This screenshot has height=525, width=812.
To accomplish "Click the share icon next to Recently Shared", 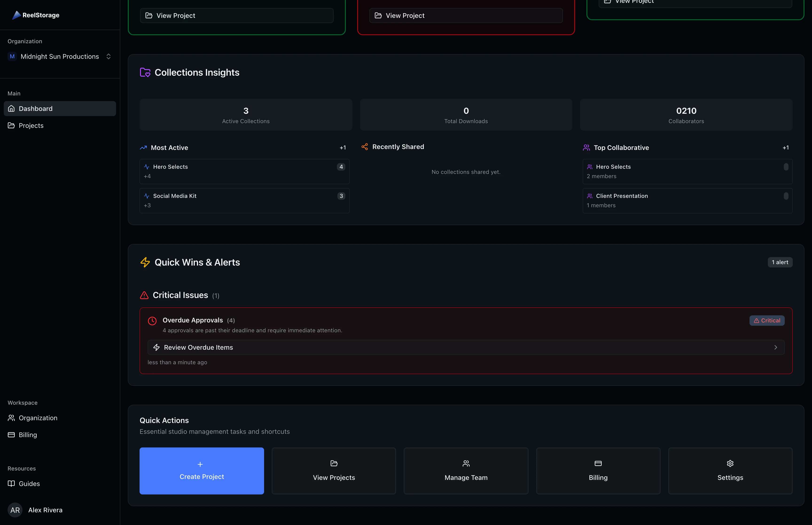I will (364, 147).
